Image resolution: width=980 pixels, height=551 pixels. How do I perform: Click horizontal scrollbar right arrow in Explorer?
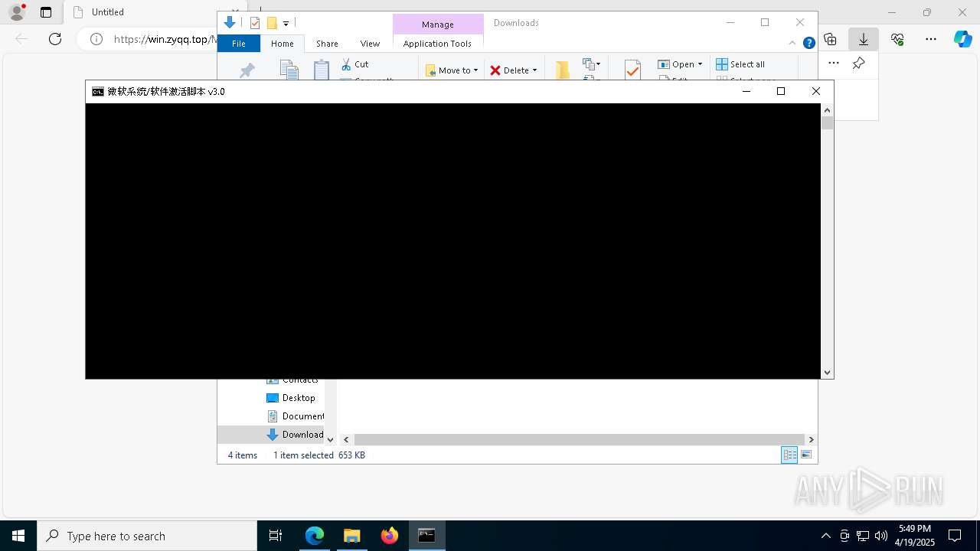[x=811, y=439]
